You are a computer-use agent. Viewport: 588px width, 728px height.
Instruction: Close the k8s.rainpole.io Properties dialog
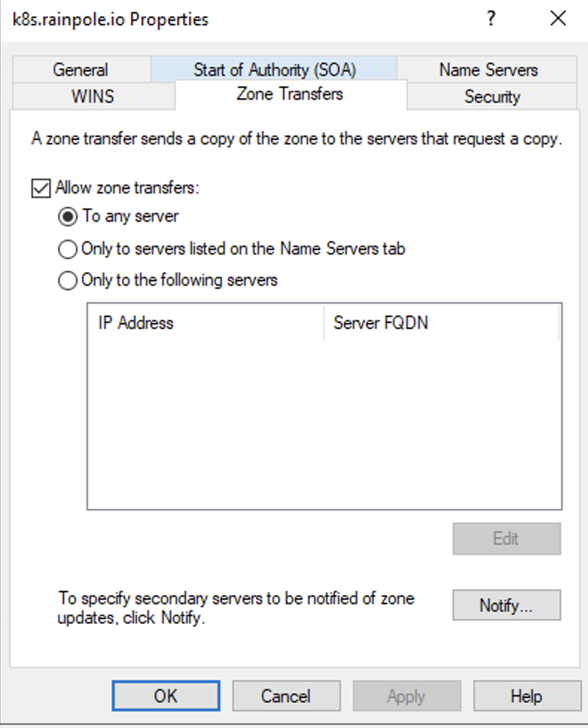click(557, 19)
